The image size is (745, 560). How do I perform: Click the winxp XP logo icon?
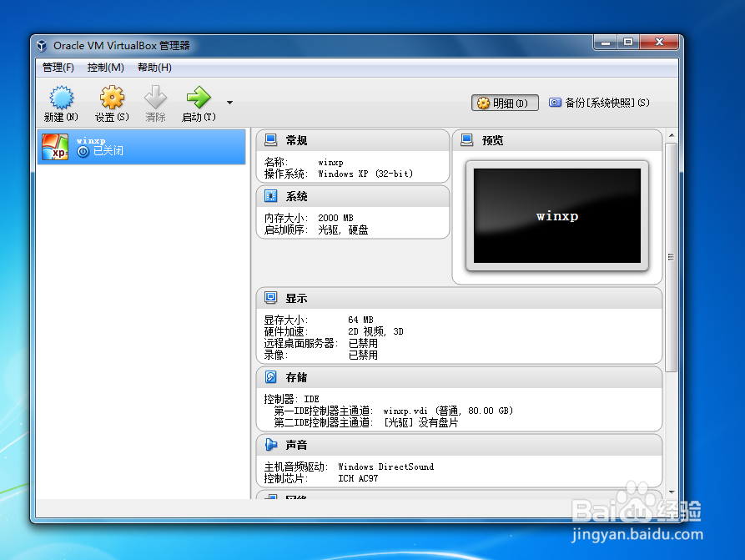[x=55, y=146]
